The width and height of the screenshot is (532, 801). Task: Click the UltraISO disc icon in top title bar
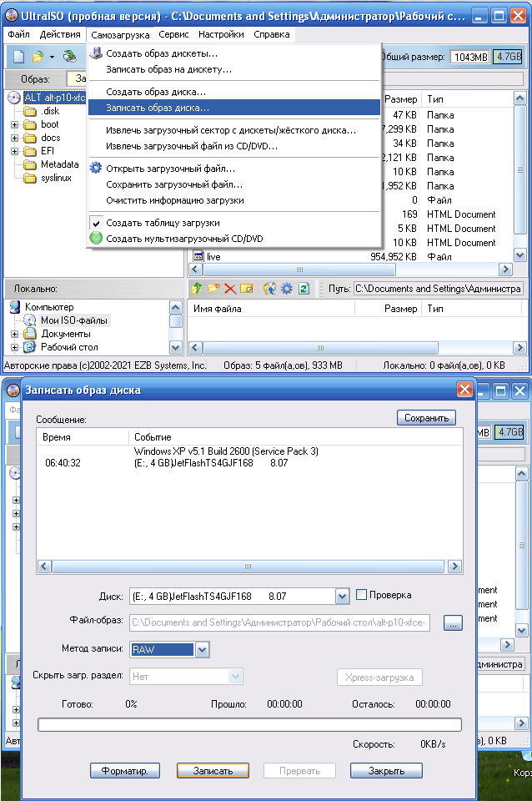pyautogui.click(x=11, y=16)
